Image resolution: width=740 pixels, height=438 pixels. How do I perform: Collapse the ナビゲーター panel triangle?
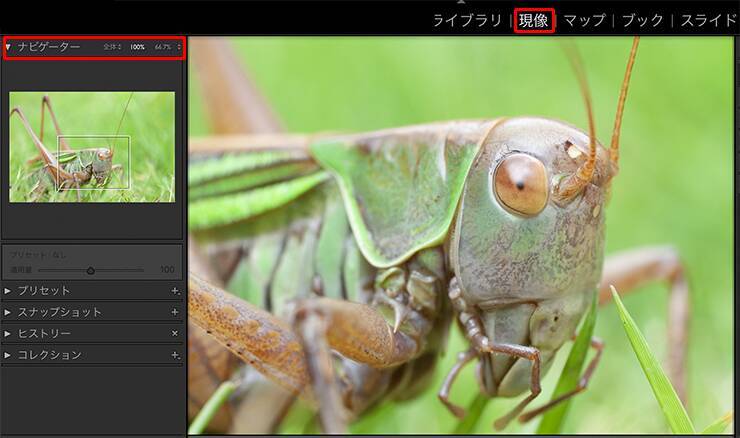[9, 47]
